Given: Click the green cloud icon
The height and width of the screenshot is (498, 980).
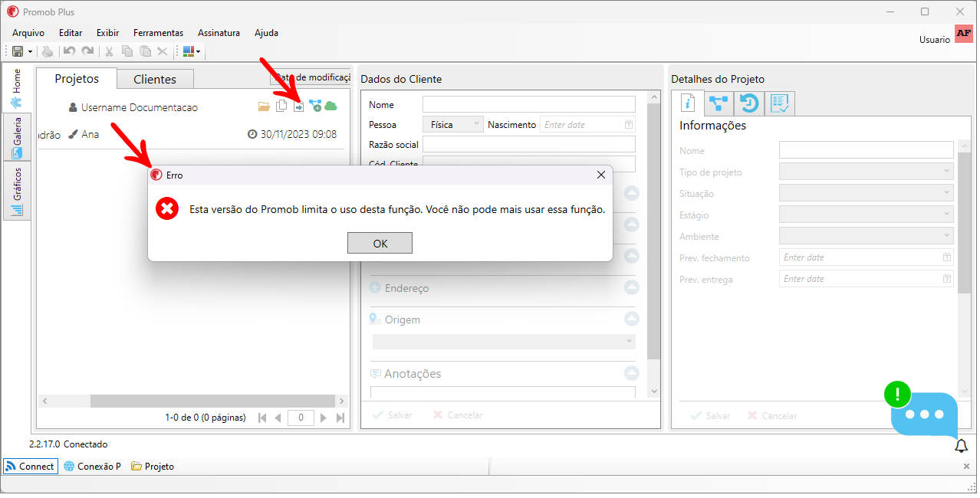Looking at the screenshot, I should click(x=331, y=106).
